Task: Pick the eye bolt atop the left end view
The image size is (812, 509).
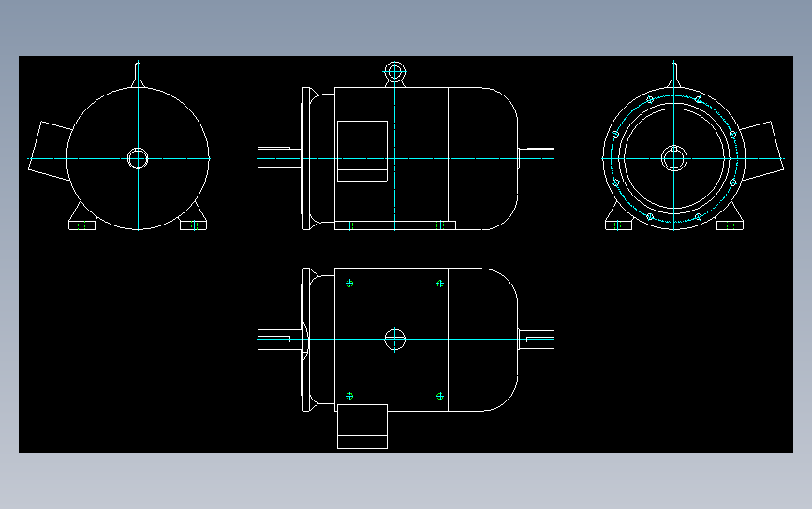Action: [138, 74]
